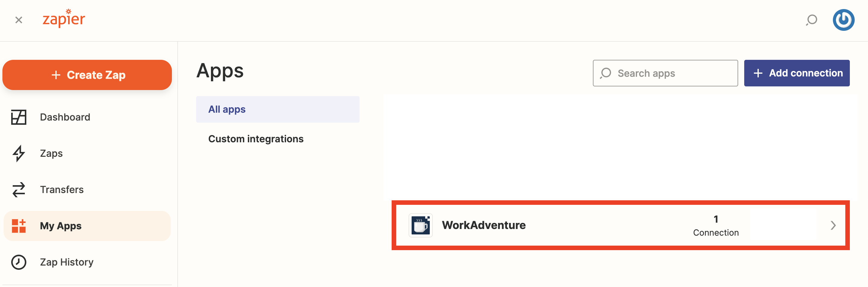Open Zap History via the clock icon
The image size is (868, 287).
click(18, 262)
